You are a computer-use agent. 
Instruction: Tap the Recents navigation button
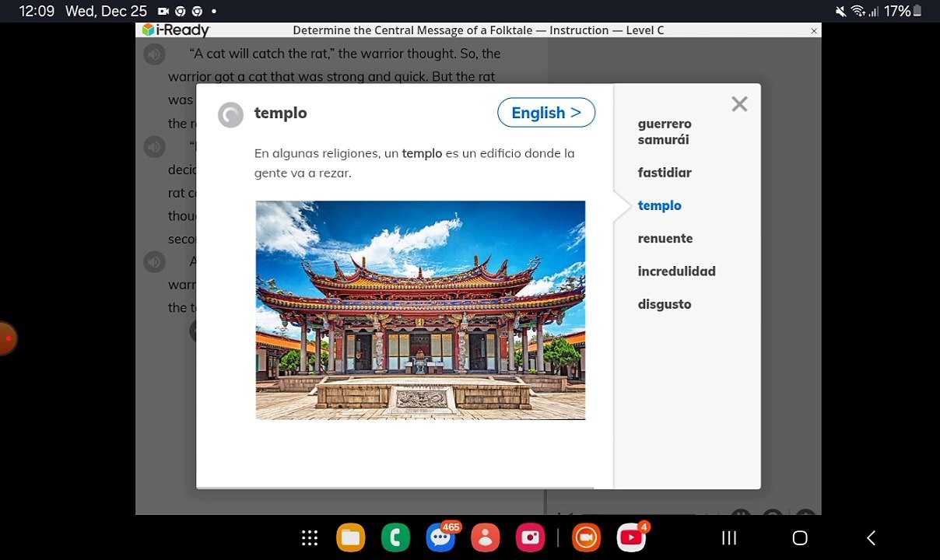(729, 538)
